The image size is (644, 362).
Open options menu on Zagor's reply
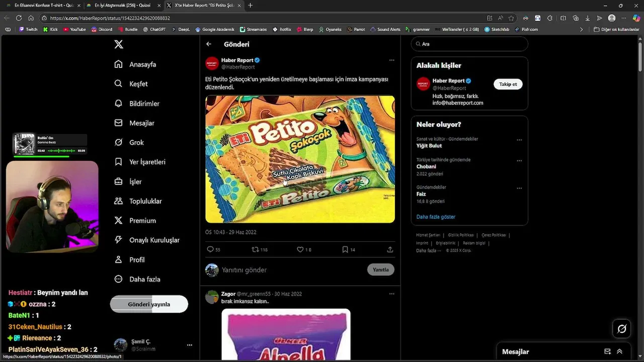(x=391, y=294)
